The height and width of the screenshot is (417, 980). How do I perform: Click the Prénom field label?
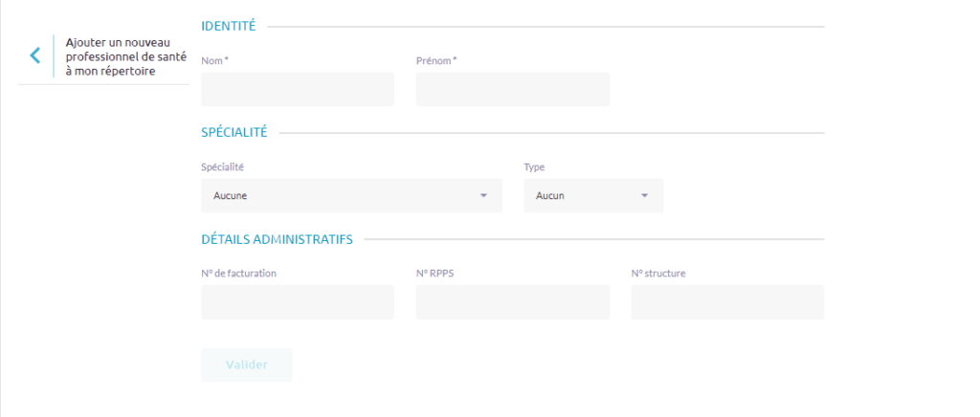coord(436,61)
